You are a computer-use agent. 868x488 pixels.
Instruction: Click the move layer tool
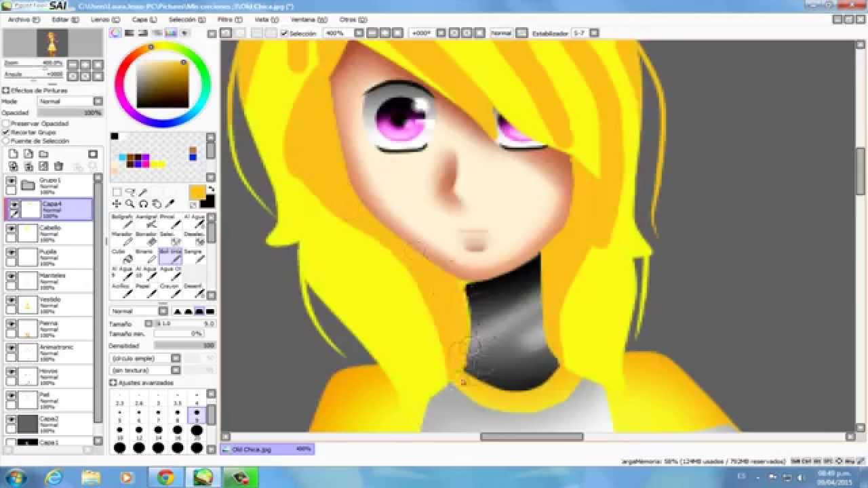coord(117,204)
